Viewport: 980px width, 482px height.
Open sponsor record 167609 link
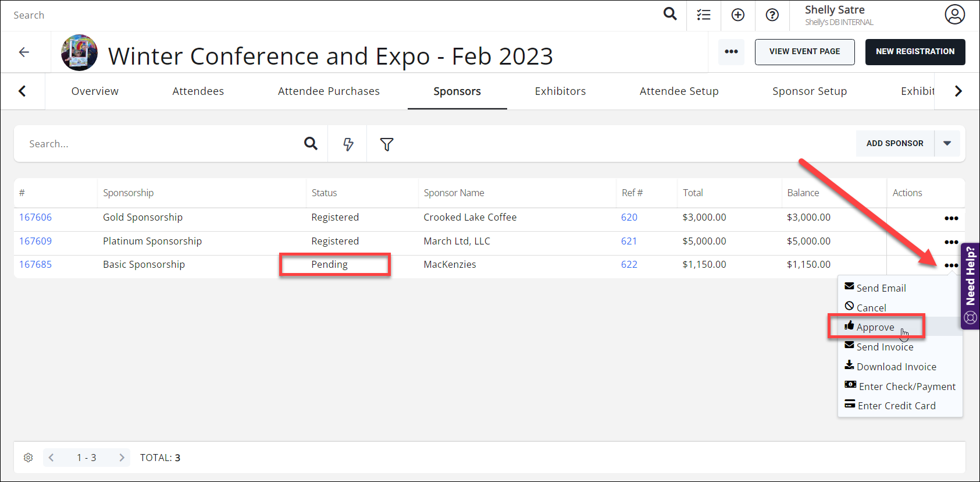click(35, 241)
